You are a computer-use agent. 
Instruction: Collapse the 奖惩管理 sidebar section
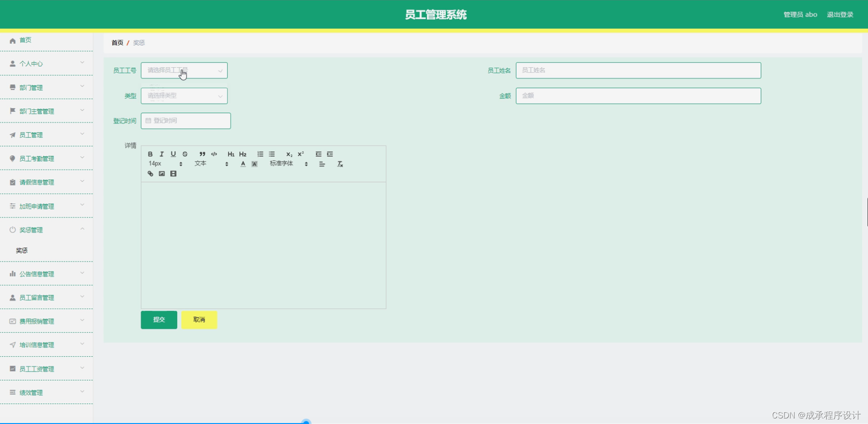pos(46,229)
